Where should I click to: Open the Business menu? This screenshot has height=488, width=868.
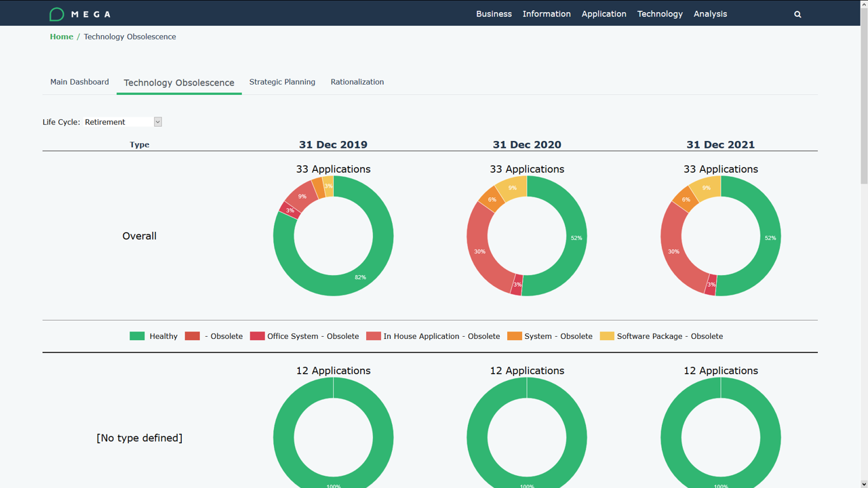(494, 14)
